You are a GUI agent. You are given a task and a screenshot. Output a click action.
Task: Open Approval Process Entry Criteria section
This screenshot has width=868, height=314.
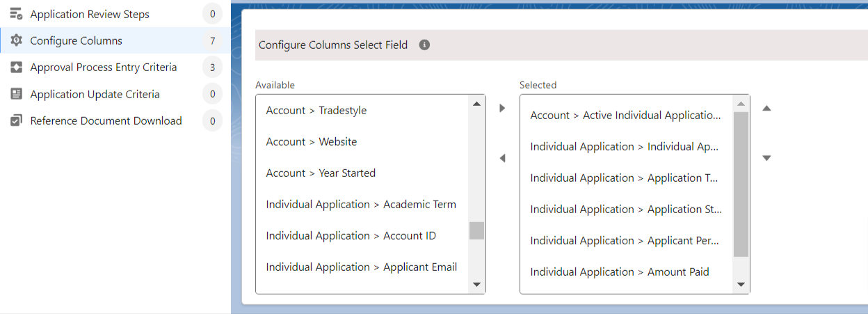click(x=103, y=68)
